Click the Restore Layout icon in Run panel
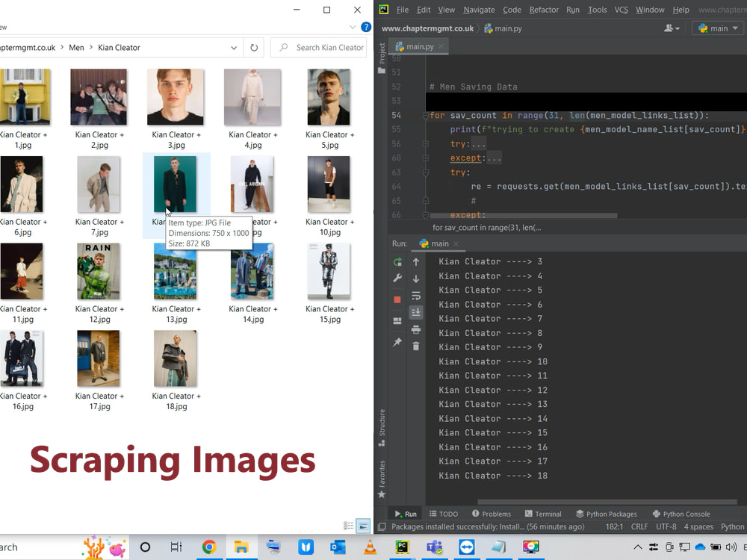747x560 pixels. pyautogui.click(x=397, y=321)
